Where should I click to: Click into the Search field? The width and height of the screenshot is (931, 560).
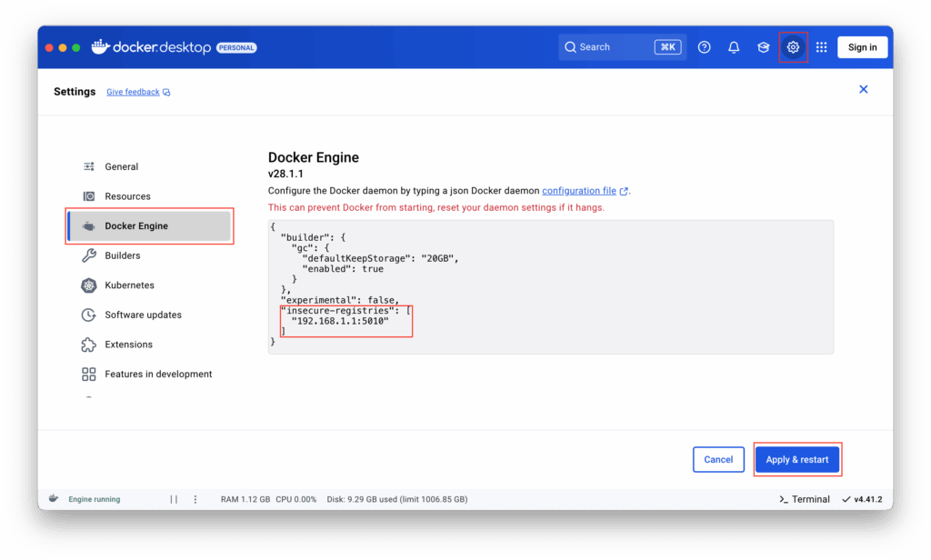click(622, 47)
